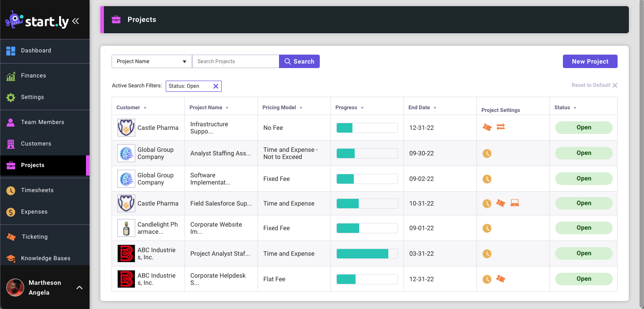This screenshot has width=644, height=309.
Task: Expand Martheson Angela user menu
Action: click(x=79, y=288)
